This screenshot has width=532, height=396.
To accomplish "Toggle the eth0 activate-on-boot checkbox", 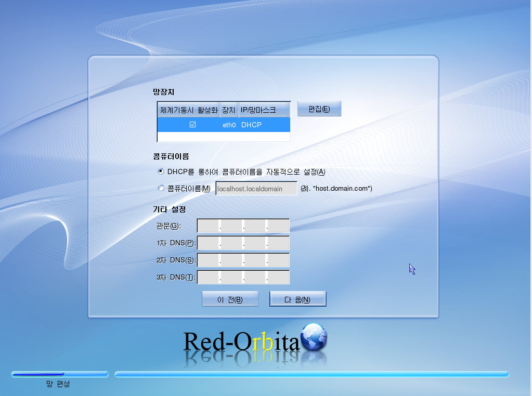I will pos(192,125).
